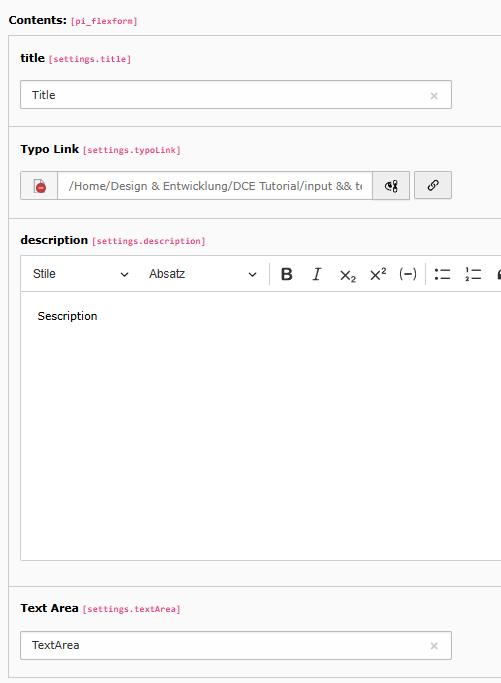Open the Absatz paragraph format dropdown

coord(203,274)
